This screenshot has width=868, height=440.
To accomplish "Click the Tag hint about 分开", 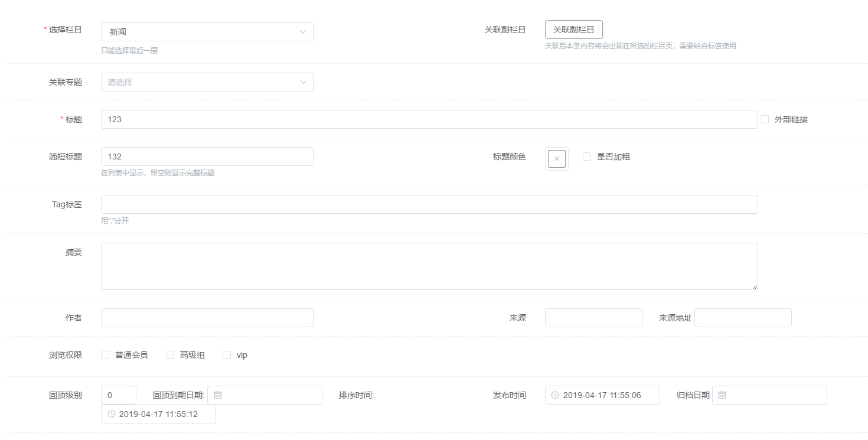I will tap(115, 221).
